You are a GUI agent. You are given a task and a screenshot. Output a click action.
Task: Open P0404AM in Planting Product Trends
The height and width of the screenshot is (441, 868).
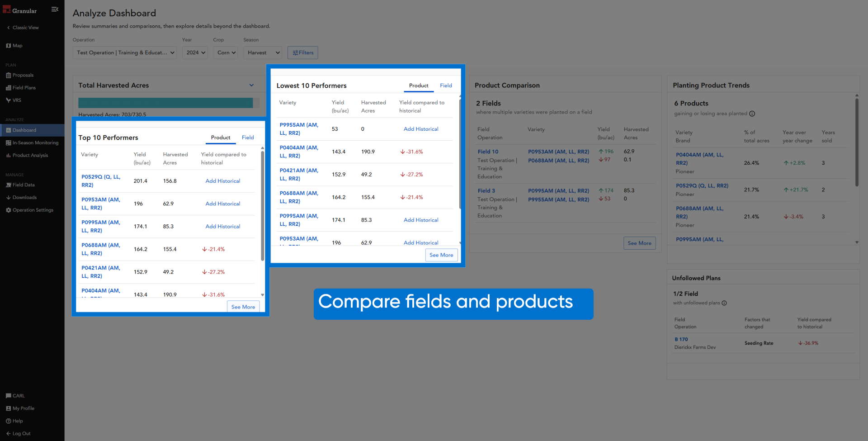click(x=699, y=159)
